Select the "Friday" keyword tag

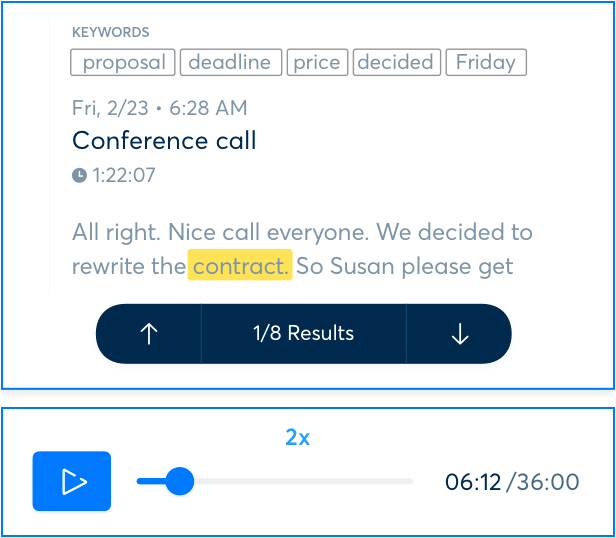tap(486, 62)
